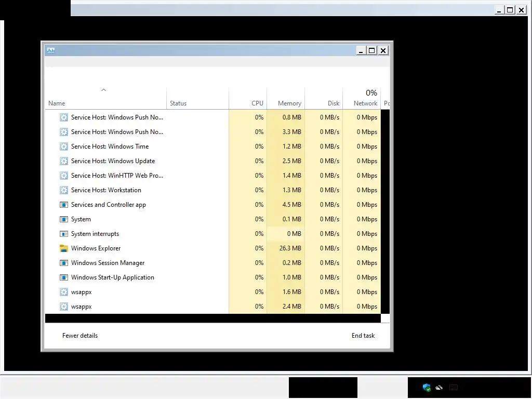
Task: Select the Service Host: Workstation process
Action: (106, 190)
